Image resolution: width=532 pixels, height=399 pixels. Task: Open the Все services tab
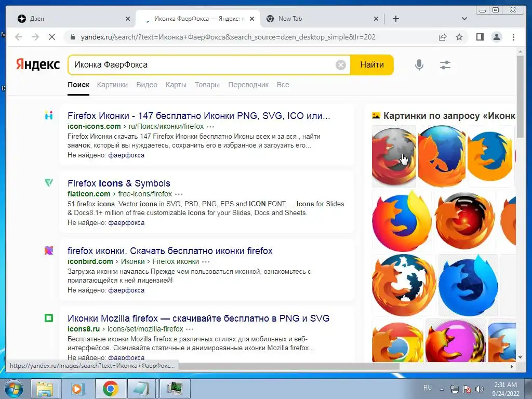[283, 85]
